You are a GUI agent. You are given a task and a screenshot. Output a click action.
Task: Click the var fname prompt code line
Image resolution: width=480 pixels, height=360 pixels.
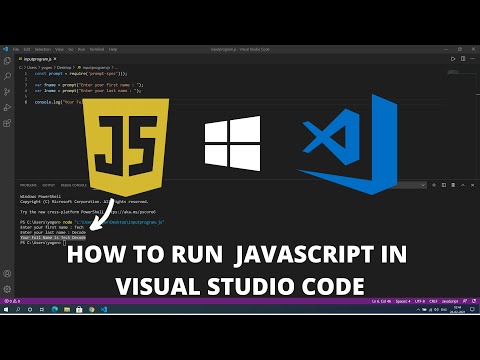click(x=89, y=85)
